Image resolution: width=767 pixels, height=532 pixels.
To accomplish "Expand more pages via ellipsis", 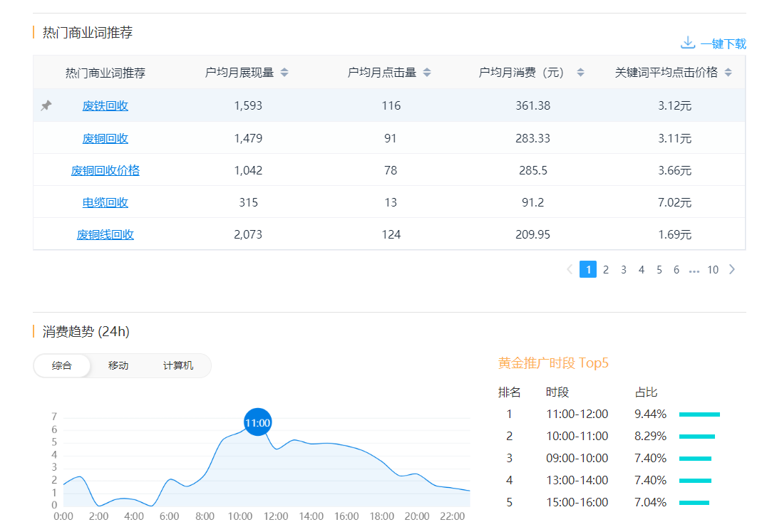I will (x=694, y=270).
